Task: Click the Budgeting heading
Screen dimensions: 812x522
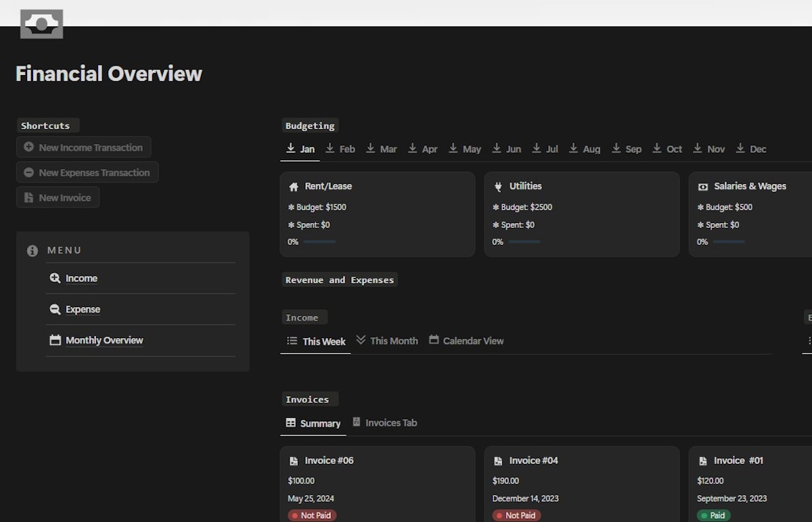Action: pyautogui.click(x=310, y=126)
